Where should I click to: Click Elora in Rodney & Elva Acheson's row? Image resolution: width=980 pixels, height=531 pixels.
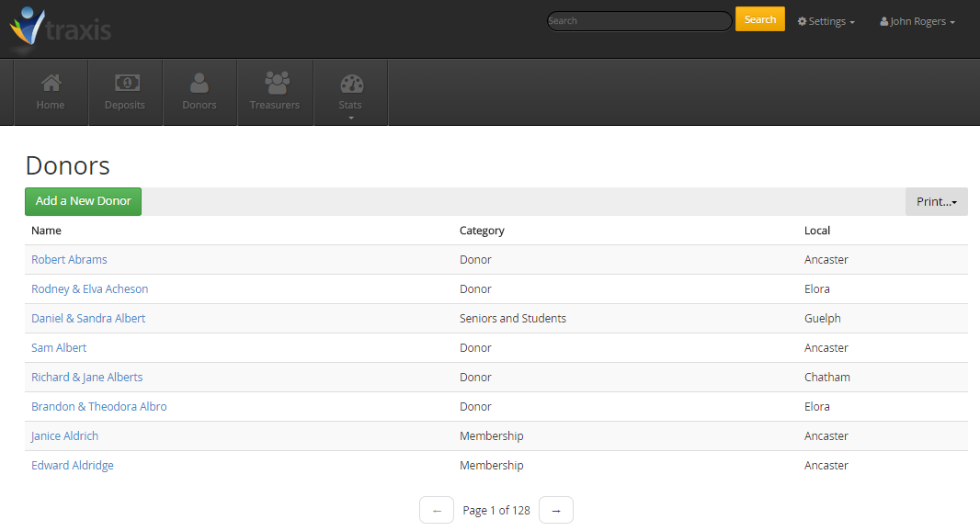tap(817, 288)
